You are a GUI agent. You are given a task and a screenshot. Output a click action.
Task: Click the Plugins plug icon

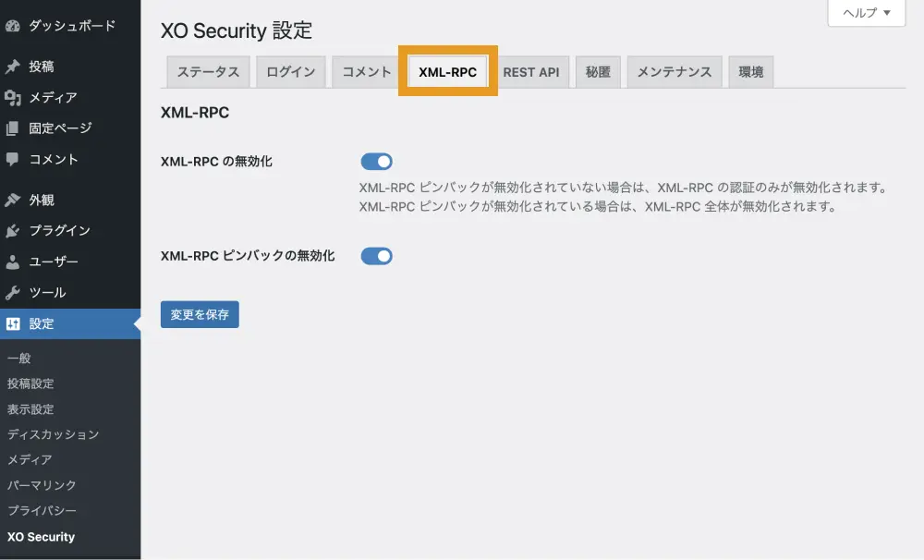point(13,230)
